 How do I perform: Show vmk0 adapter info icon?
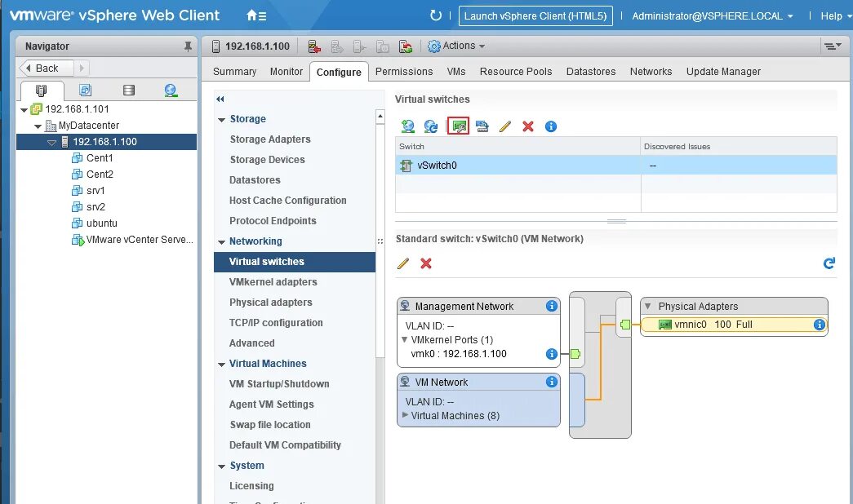click(x=552, y=354)
